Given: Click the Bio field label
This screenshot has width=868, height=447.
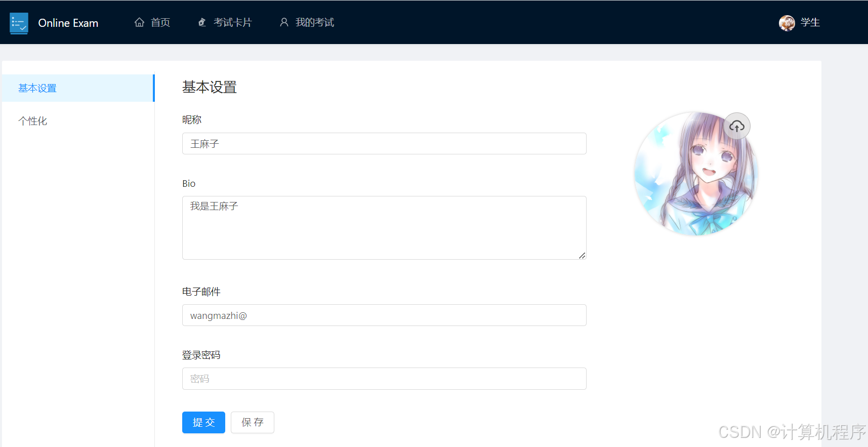Looking at the screenshot, I should point(189,183).
